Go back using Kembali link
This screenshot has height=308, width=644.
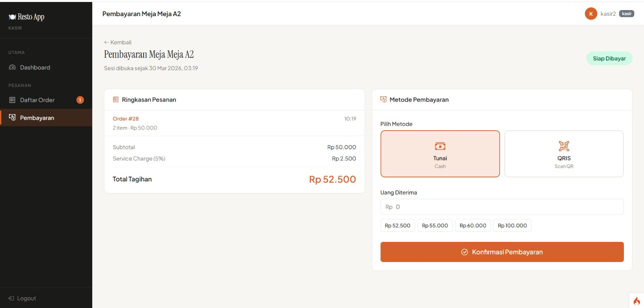point(118,42)
